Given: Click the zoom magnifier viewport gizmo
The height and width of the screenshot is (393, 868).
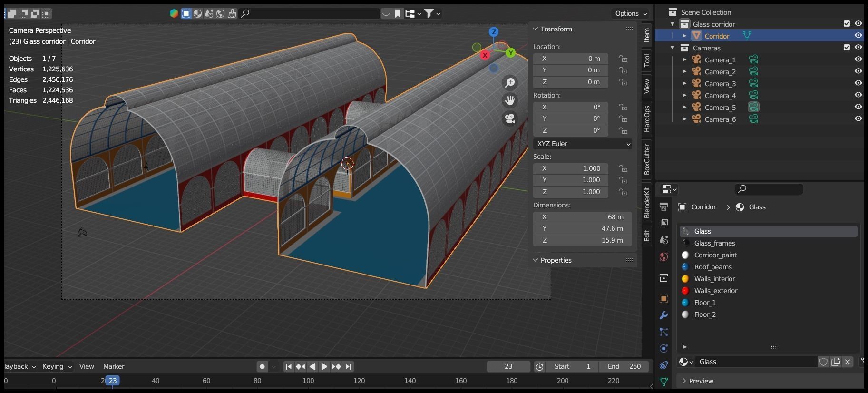Looking at the screenshot, I should [510, 83].
